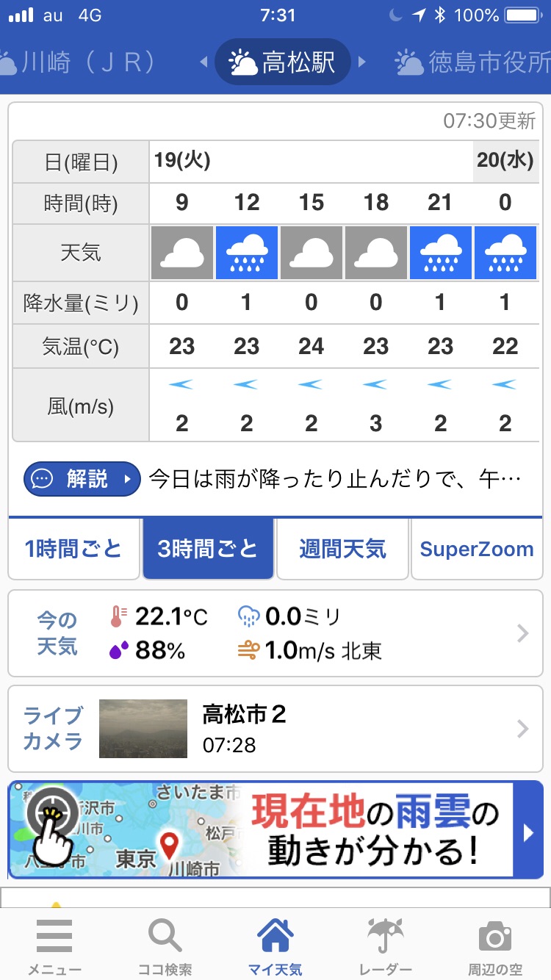Tap left arrow beside 高松駅
The image size is (551, 980).
204,62
